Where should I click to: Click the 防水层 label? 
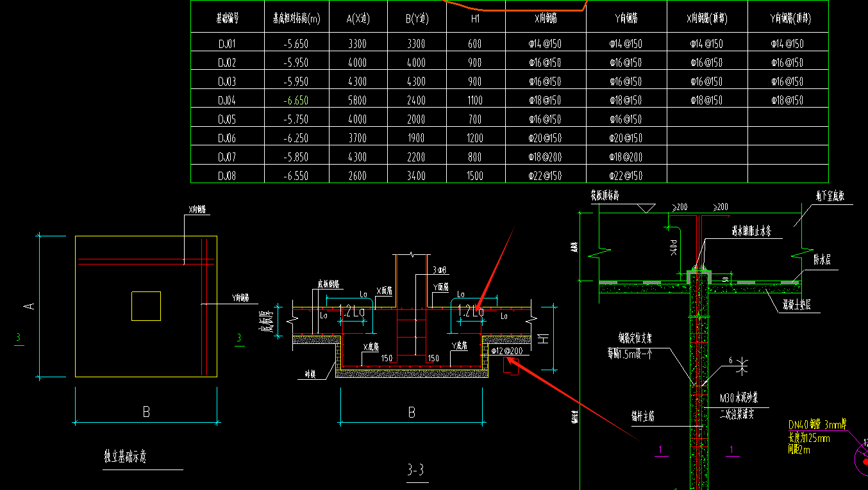[x=823, y=259]
